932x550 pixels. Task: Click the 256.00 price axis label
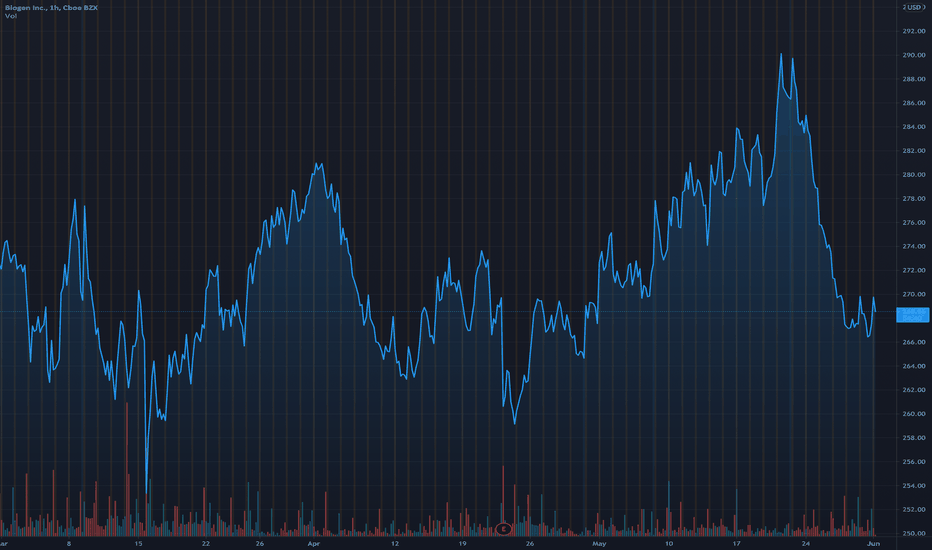click(x=914, y=461)
